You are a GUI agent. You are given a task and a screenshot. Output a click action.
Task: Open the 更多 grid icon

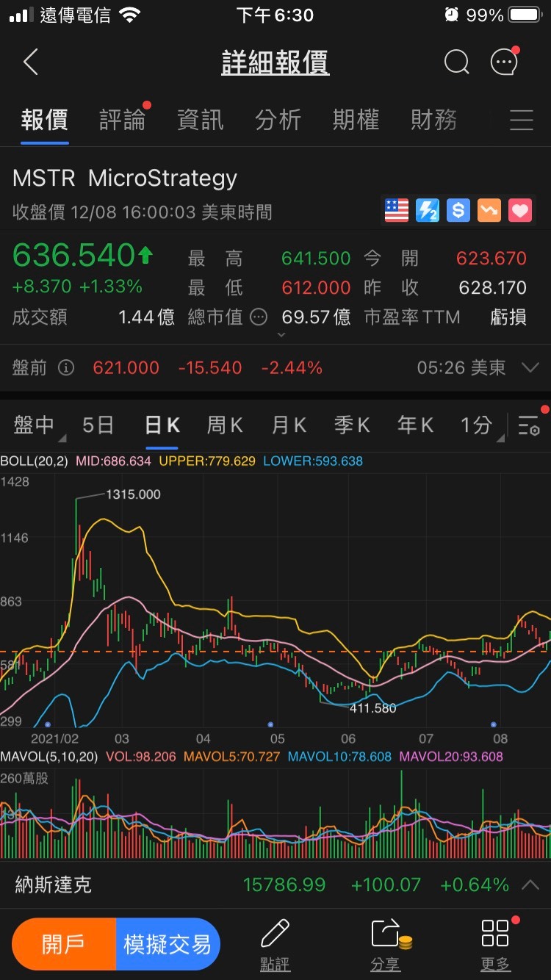point(495,932)
